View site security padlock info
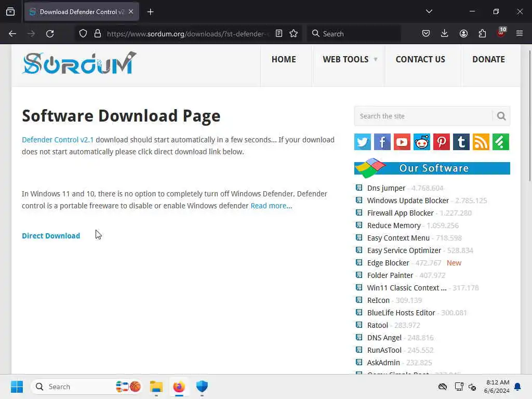 point(98,34)
